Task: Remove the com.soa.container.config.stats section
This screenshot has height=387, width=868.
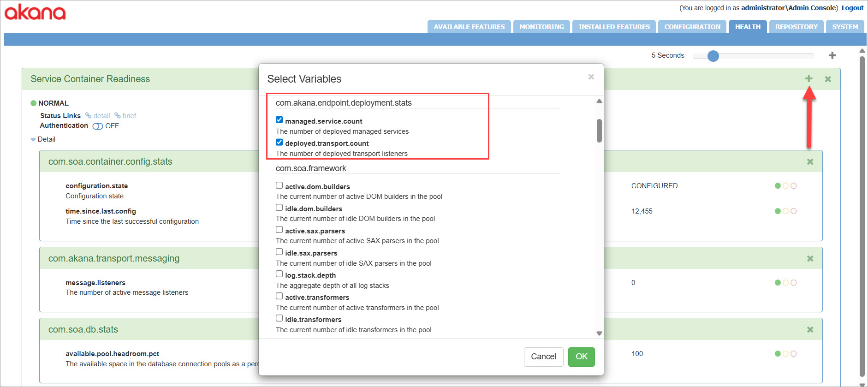Action: point(810,162)
